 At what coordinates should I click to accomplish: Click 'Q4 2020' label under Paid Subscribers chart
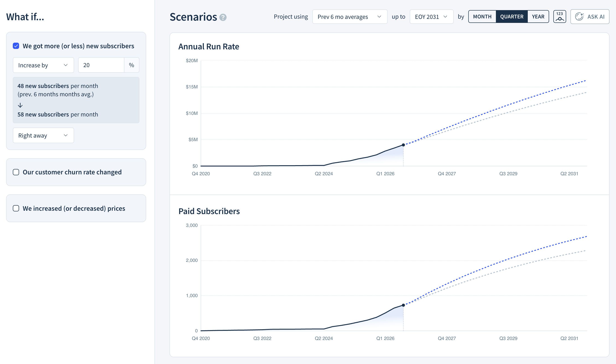(201, 338)
